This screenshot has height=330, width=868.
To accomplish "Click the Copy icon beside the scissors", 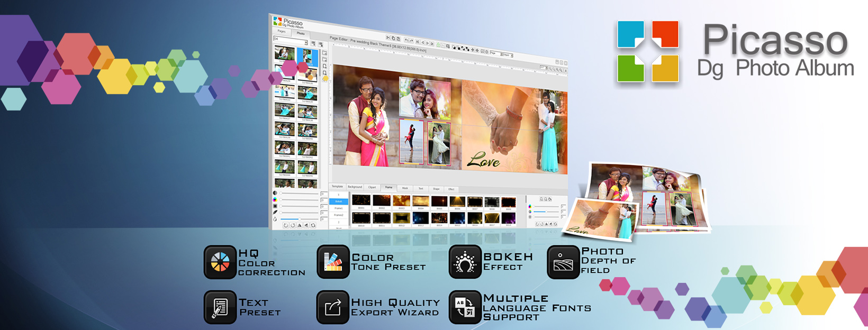I will coord(393,39).
